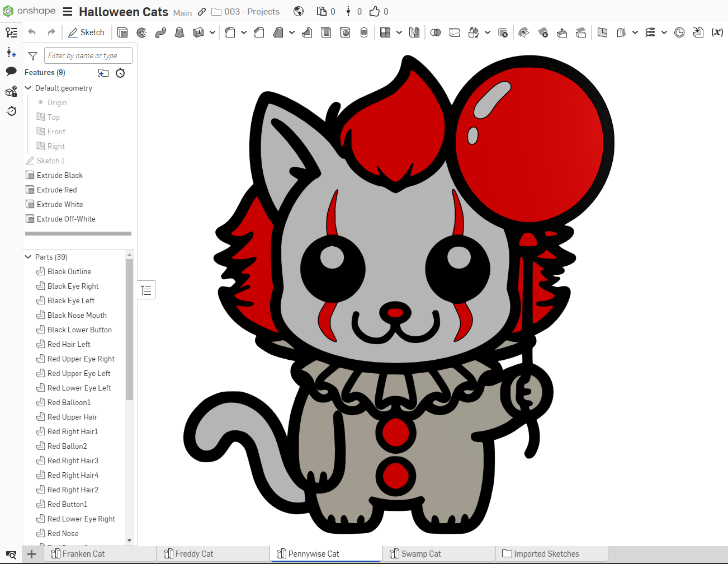Add a folder to the feature list
Viewport: 728px width, 564px height.
click(103, 73)
